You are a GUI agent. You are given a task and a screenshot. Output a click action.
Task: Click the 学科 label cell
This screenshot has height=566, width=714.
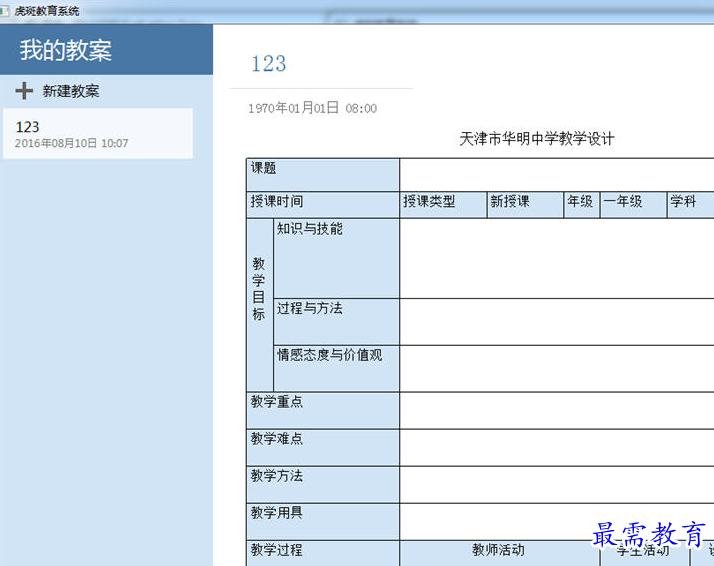[x=690, y=205]
